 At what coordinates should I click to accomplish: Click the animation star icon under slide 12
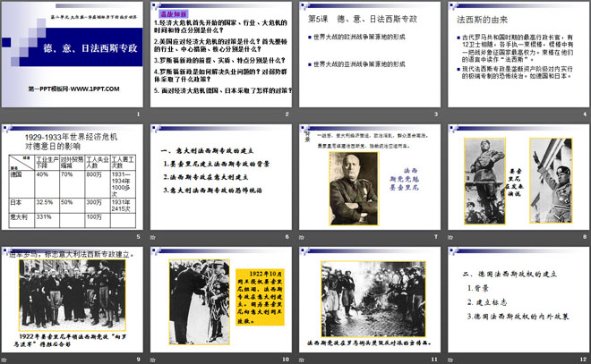(450, 360)
